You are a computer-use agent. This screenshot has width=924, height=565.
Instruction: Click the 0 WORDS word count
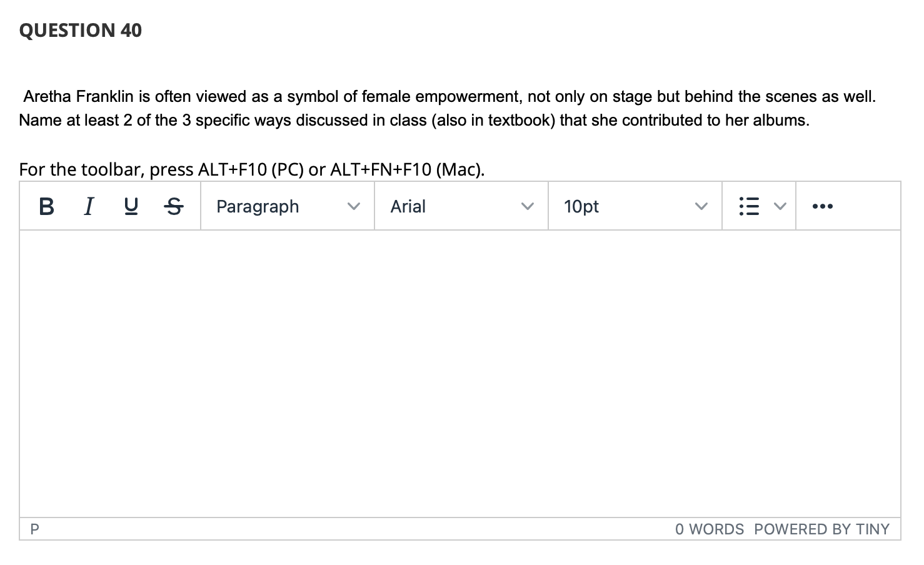[710, 529]
